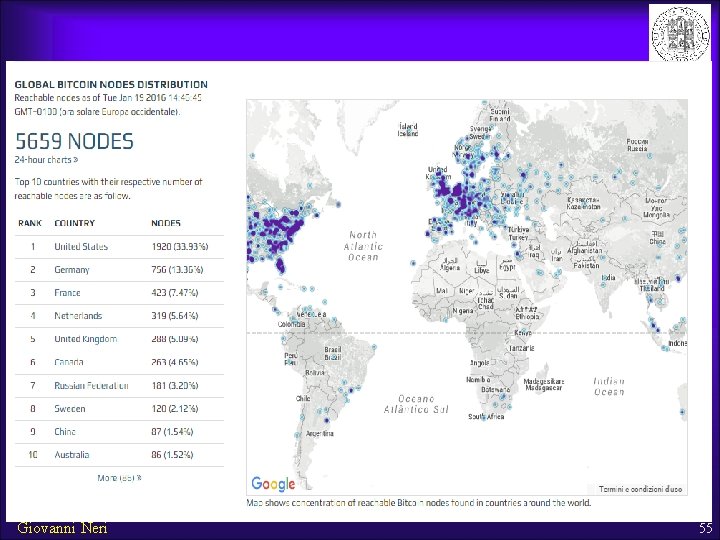Click the Global Bitcoin Nodes Distribution title
The width and height of the screenshot is (720, 540).
(x=111, y=84)
